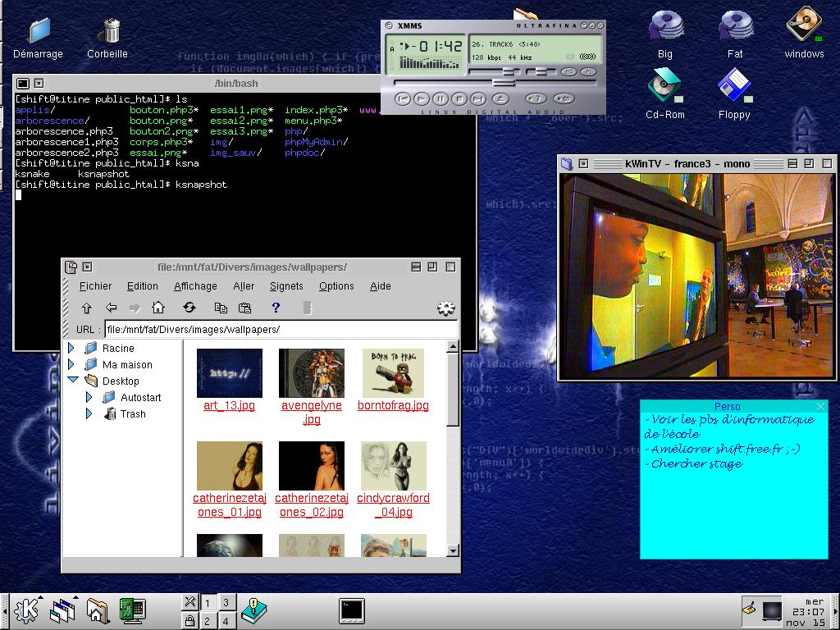Screen dimensions: 840x630
Task: Go up one directory in Konqueror
Action: [86, 308]
